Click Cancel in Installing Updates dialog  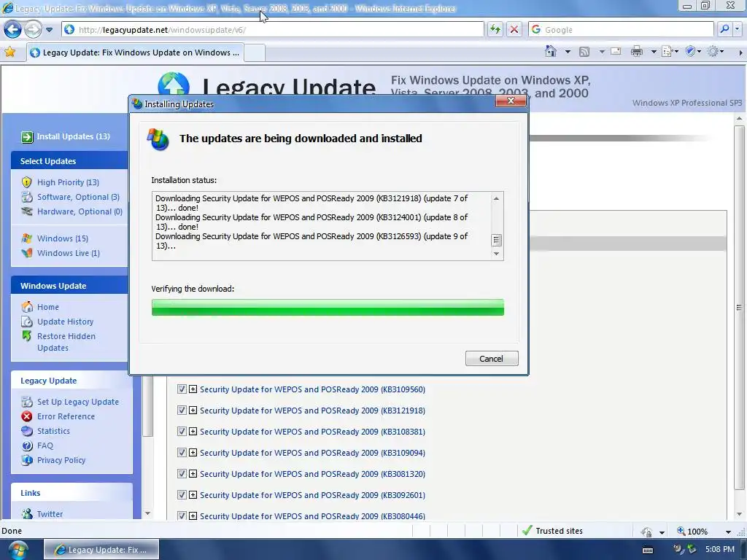492,359
